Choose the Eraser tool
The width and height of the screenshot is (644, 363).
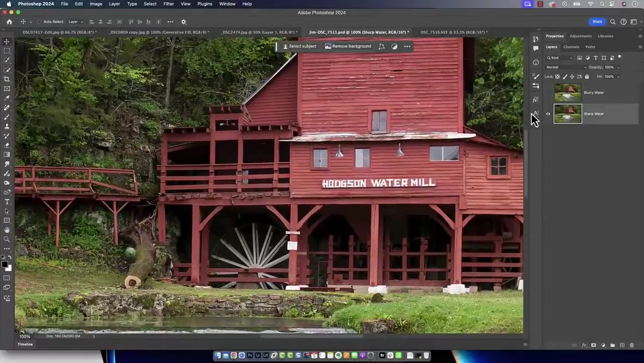coord(7,145)
